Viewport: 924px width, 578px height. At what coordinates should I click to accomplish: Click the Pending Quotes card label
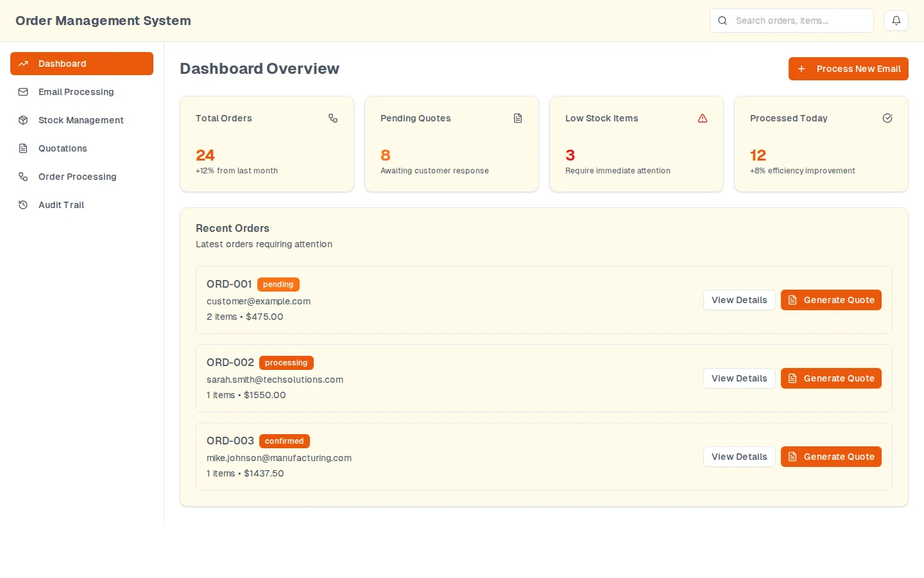click(x=416, y=118)
